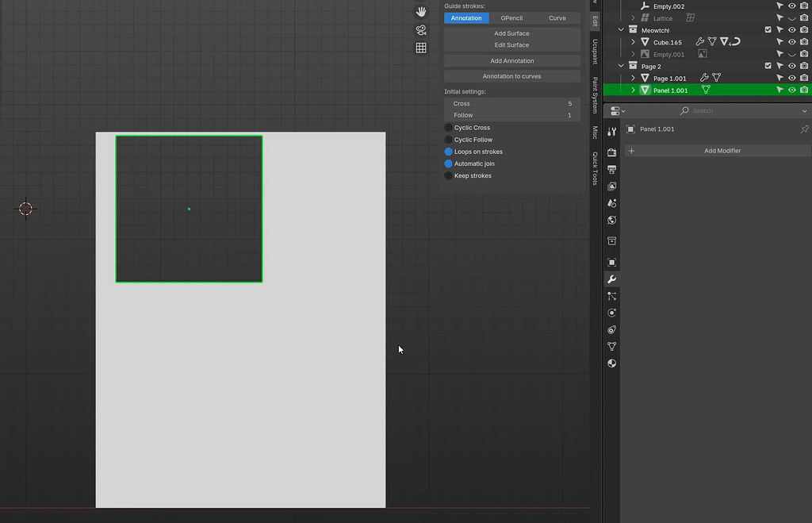The height and width of the screenshot is (523, 812).
Task: Expand Lattice object row
Action: 633,17
